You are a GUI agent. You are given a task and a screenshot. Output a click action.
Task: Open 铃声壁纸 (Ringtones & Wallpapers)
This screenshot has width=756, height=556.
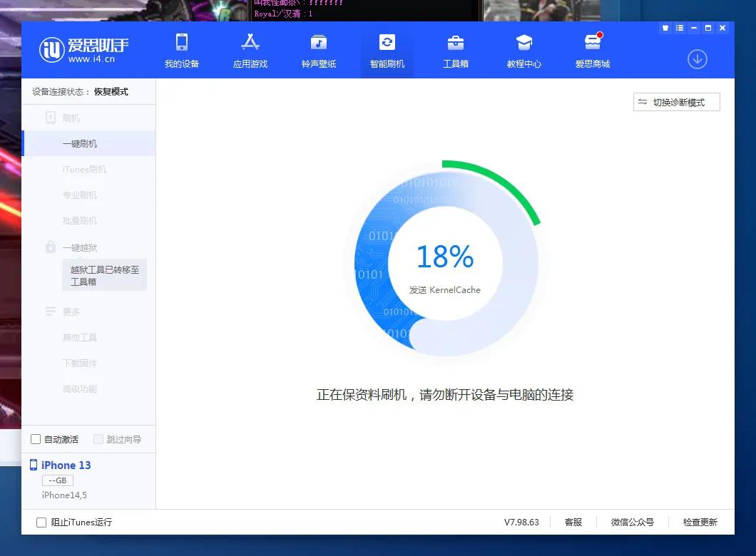(318, 50)
